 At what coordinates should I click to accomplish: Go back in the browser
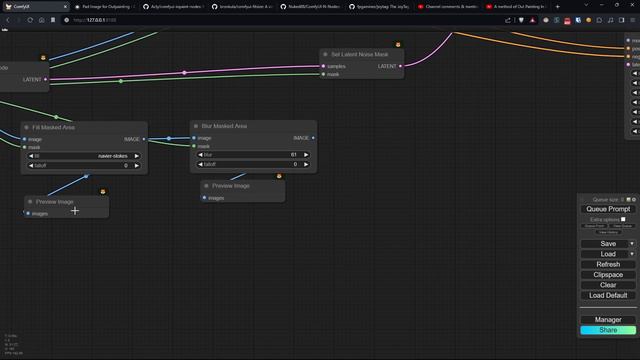pyautogui.click(x=7, y=20)
